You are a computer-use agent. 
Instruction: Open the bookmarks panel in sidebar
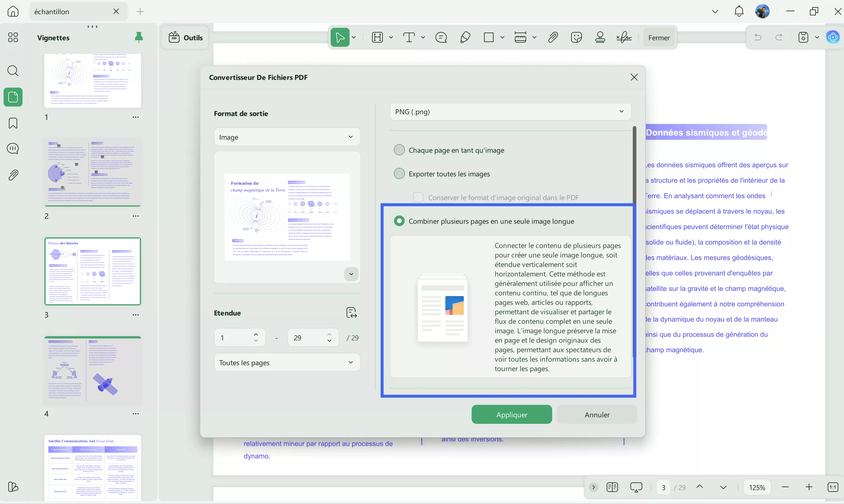tap(13, 123)
